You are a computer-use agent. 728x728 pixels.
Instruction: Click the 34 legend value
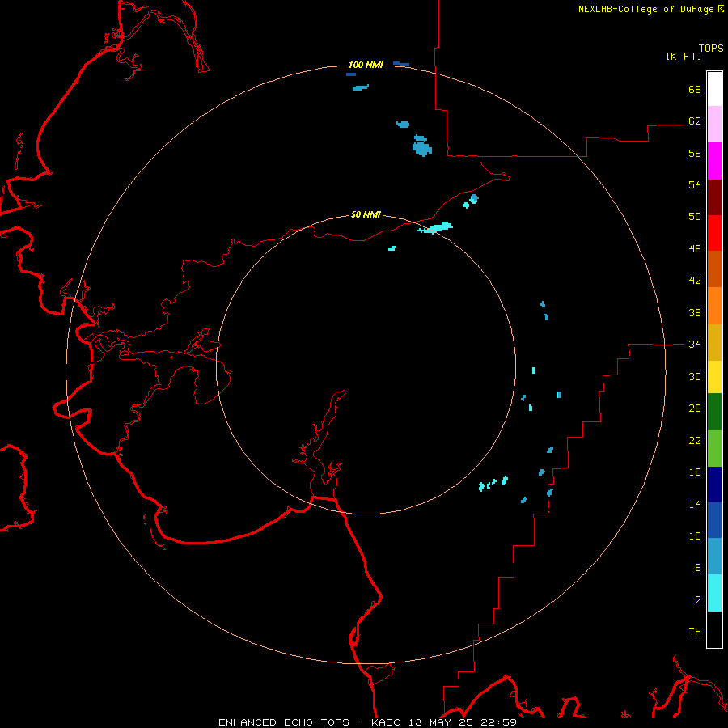coord(695,345)
